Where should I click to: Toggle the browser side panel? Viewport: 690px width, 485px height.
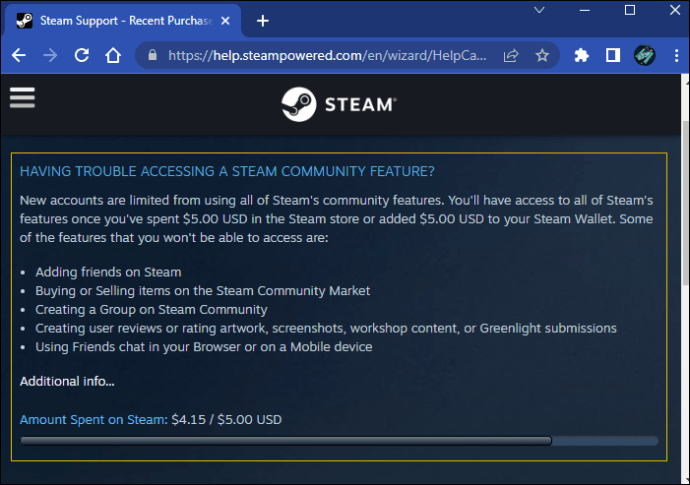pos(613,55)
